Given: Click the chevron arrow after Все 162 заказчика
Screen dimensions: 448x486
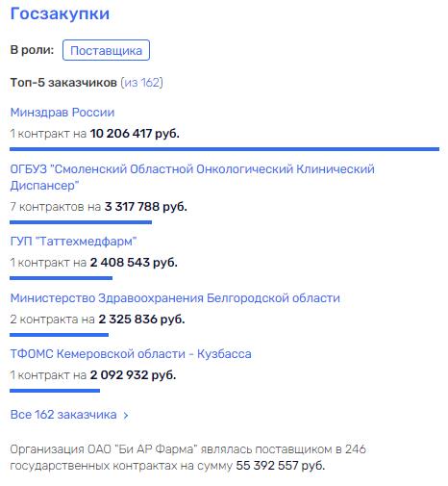Looking at the screenshot, I should (x=126, y=416).
